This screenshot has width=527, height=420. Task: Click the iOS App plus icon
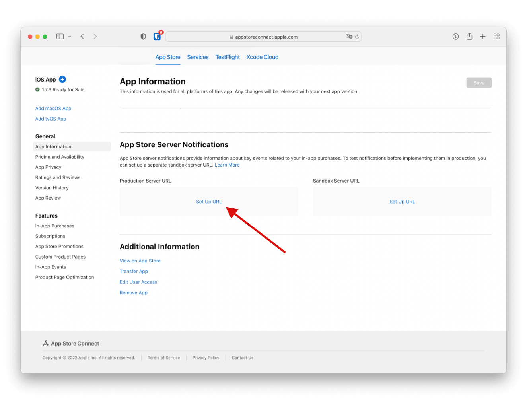pos(62,79)
